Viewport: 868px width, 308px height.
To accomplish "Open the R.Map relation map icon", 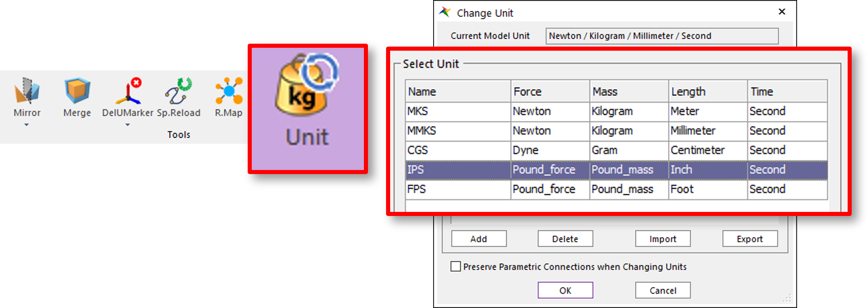I will click(x=228, y=93).
